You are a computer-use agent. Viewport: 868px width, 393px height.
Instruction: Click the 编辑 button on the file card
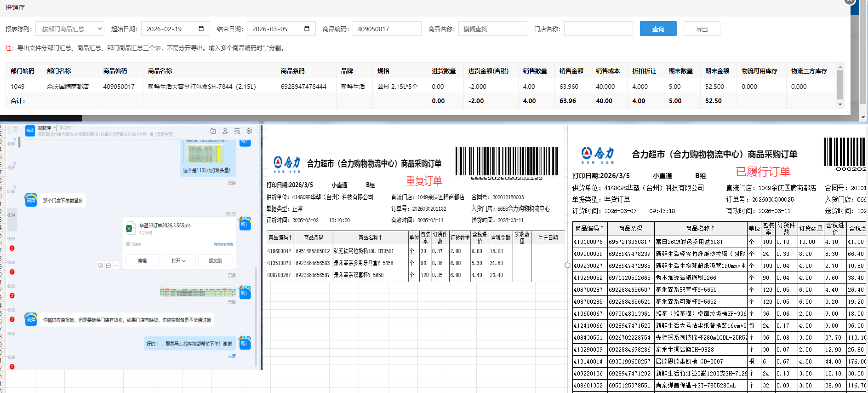[142, 260]
